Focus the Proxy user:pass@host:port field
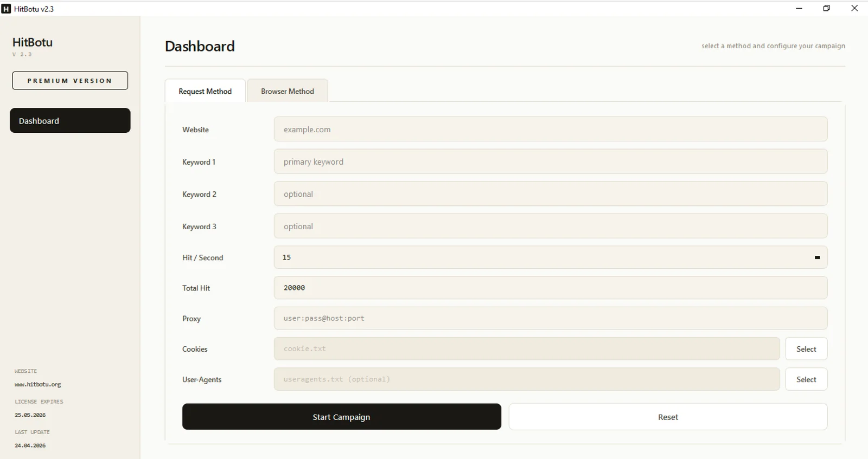The height and width of the screenshot is (459, 868). (551, 318)
